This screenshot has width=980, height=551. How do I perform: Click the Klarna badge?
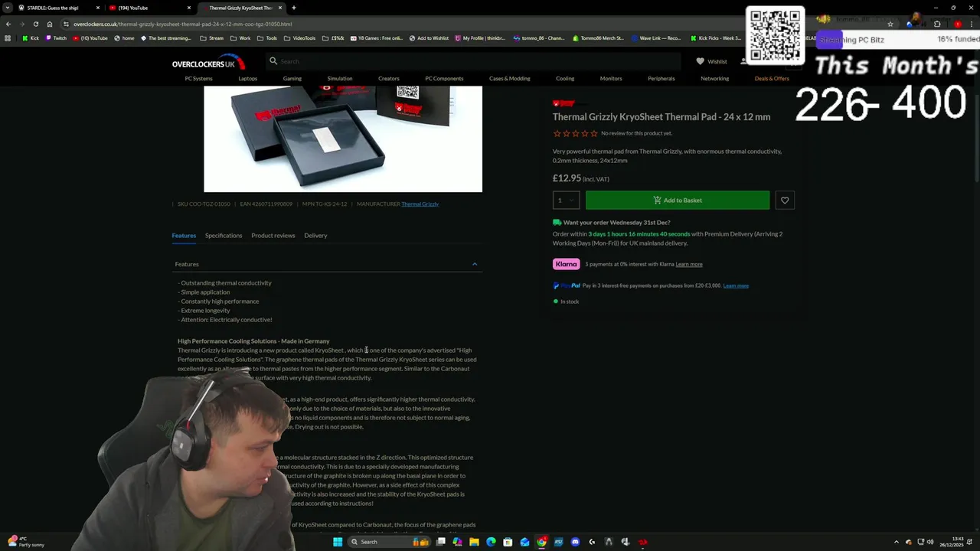tap(567, 264)
